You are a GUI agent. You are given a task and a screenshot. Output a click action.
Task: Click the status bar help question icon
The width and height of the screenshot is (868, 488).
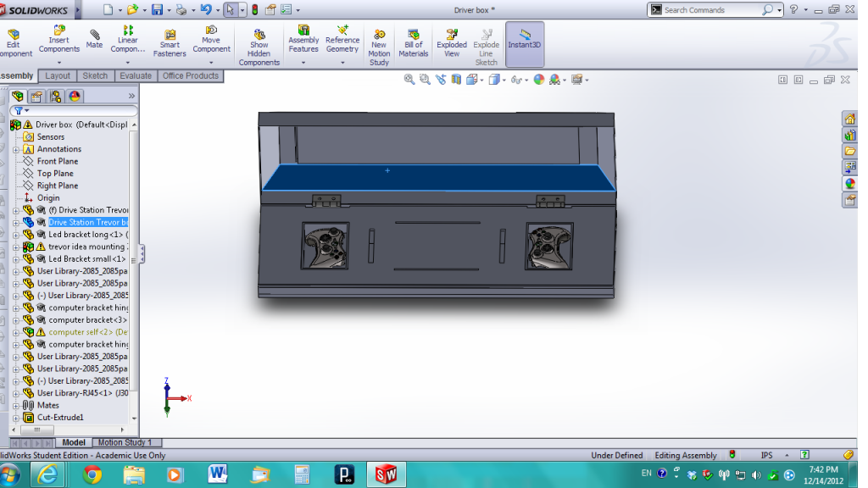[x=804, y=455]
